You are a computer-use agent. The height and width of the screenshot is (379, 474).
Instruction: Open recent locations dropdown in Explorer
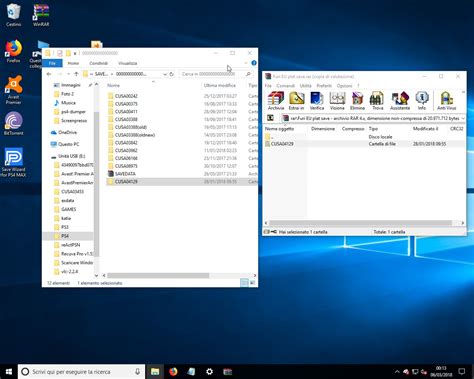pyautogui.click(x=68, y=74)
